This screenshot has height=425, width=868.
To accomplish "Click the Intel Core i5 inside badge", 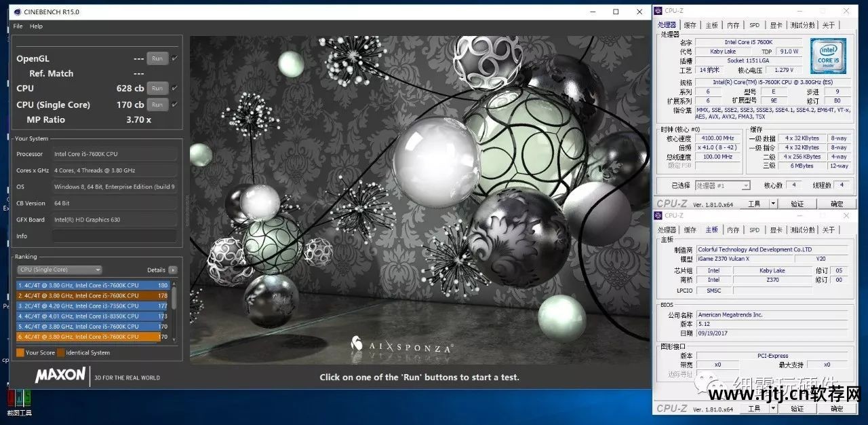I will coord(827,57).
